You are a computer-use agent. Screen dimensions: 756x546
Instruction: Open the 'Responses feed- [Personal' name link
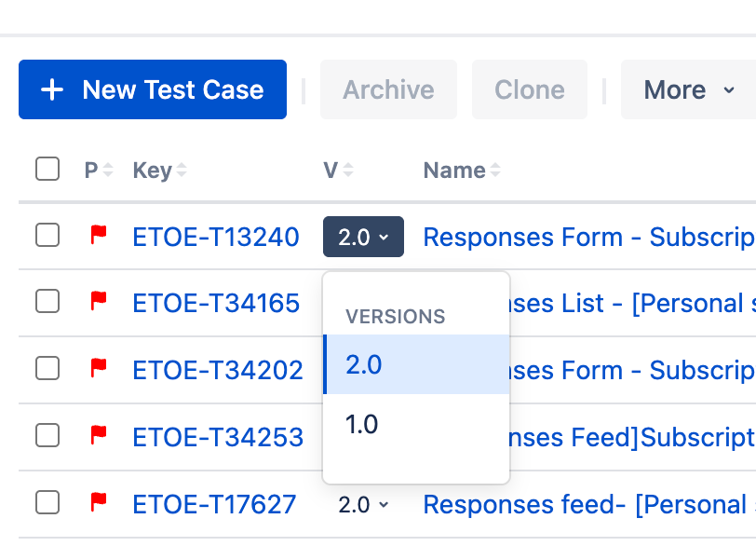589,504
